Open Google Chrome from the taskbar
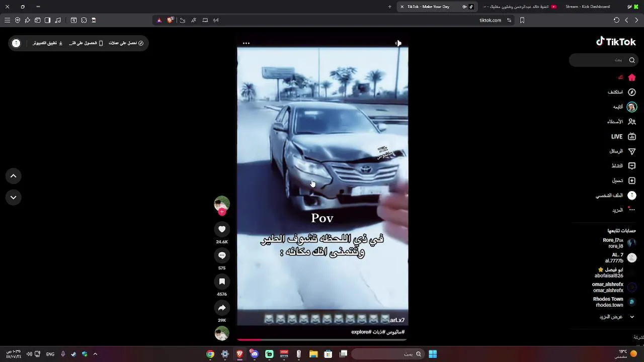644x362 pixels. coord(210,354)
